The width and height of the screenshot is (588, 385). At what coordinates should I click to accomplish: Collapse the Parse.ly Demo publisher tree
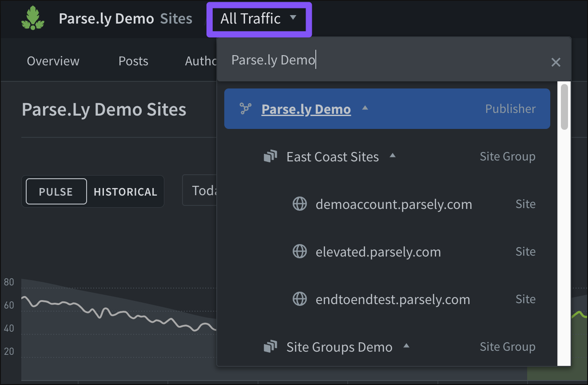click(365, 108)
